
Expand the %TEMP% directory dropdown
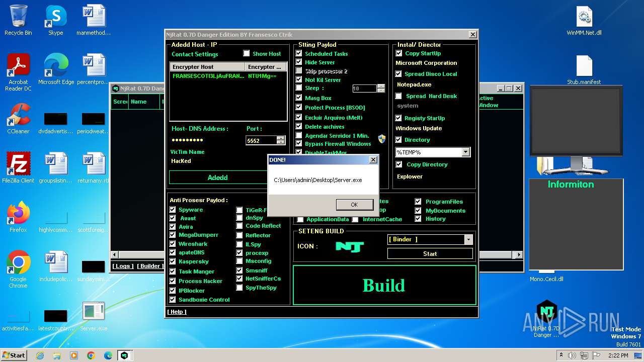pos(465,152)
